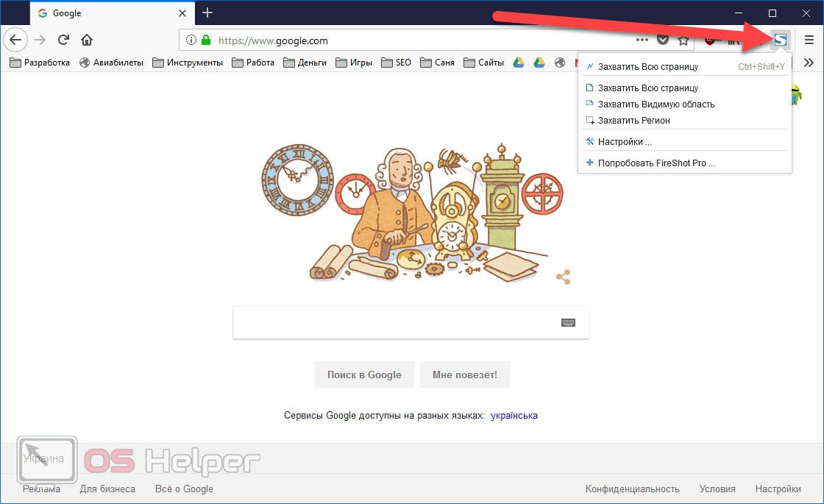Open the Работа bookmarks folder

pyautogui.click(x=253, y=63)
